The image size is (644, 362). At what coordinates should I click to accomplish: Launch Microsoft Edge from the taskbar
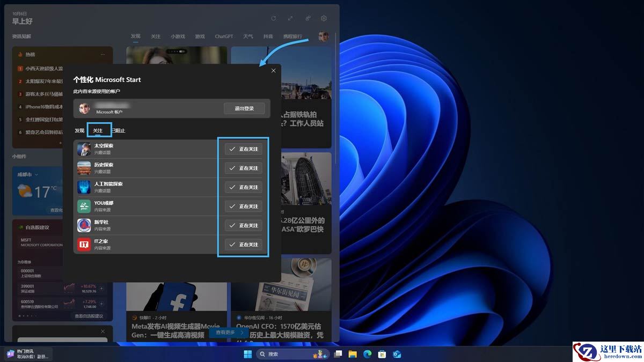tap(368, 354)
